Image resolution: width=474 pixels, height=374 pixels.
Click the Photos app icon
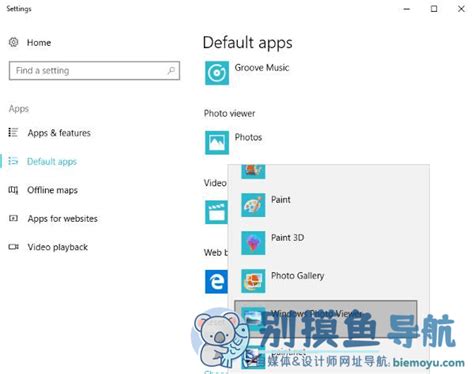pos(217,143)
